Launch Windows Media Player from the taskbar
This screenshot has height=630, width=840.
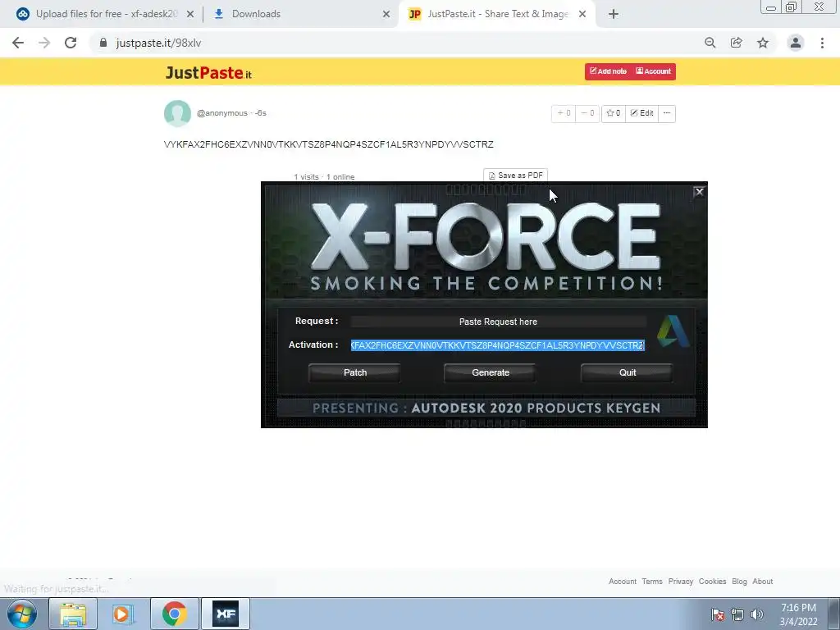[x=123, y=614]
